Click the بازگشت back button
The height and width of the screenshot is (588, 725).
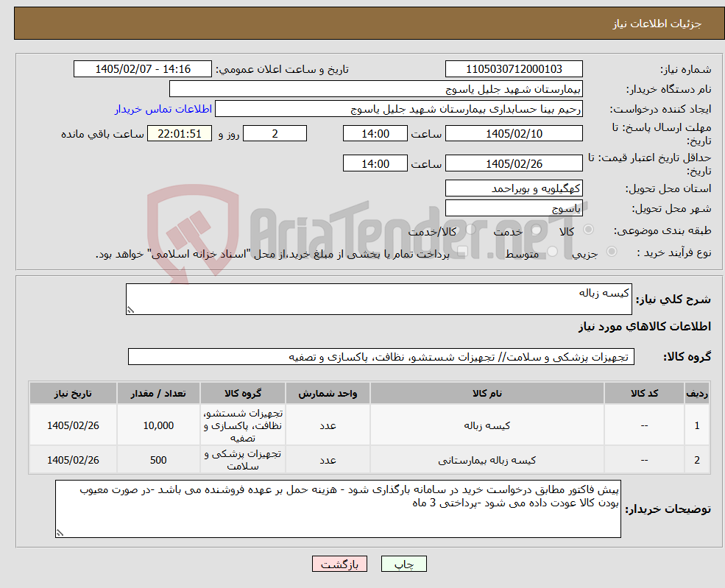coord(339,564)
